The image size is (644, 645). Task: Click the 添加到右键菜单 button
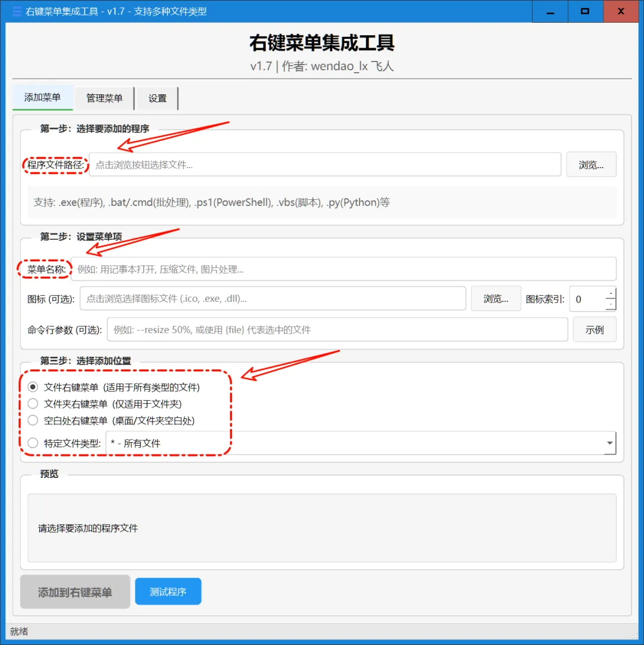[x=75, y=591]
